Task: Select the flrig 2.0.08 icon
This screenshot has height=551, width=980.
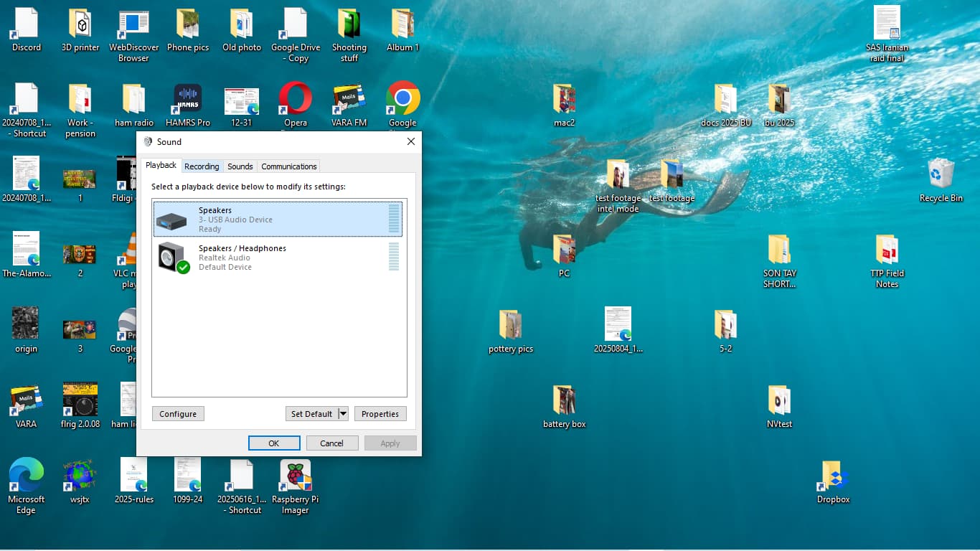Action: (80, 400)
